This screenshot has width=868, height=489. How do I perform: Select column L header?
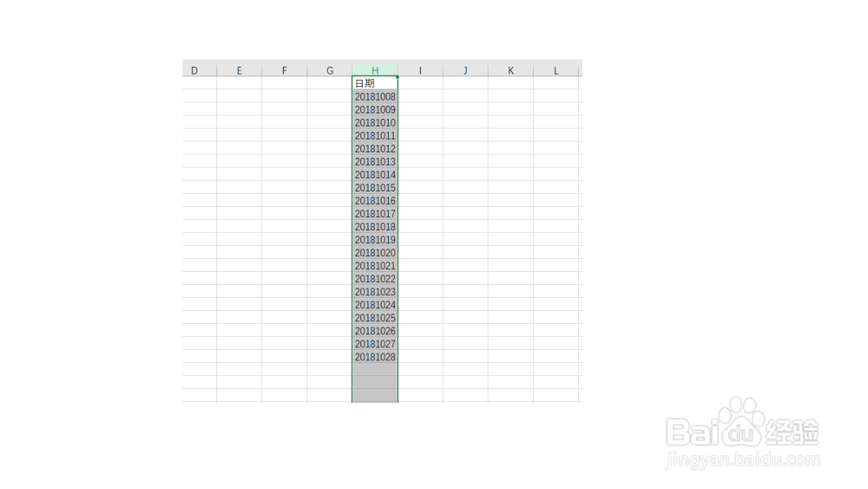pos(556,69)
